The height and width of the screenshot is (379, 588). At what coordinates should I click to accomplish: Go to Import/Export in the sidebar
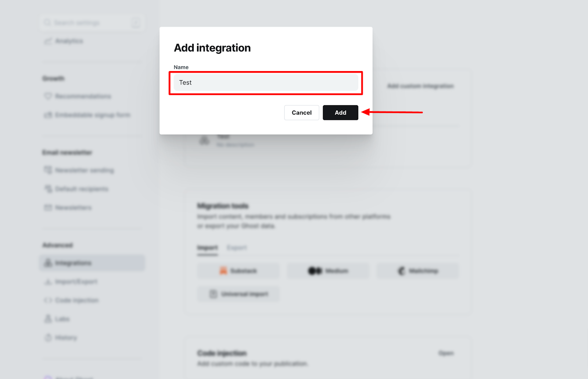coord(76,281)
